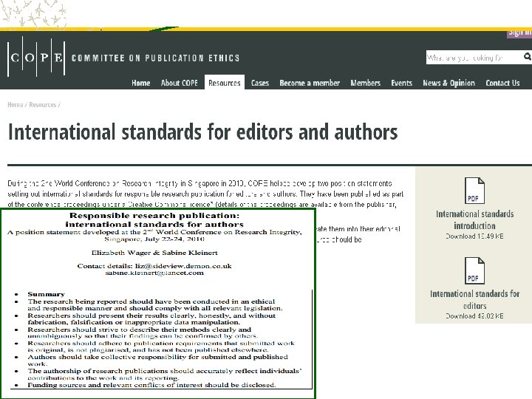Open the Cases menu item
Viewport: 532px width, 399px height.
[x=260, y=83]
